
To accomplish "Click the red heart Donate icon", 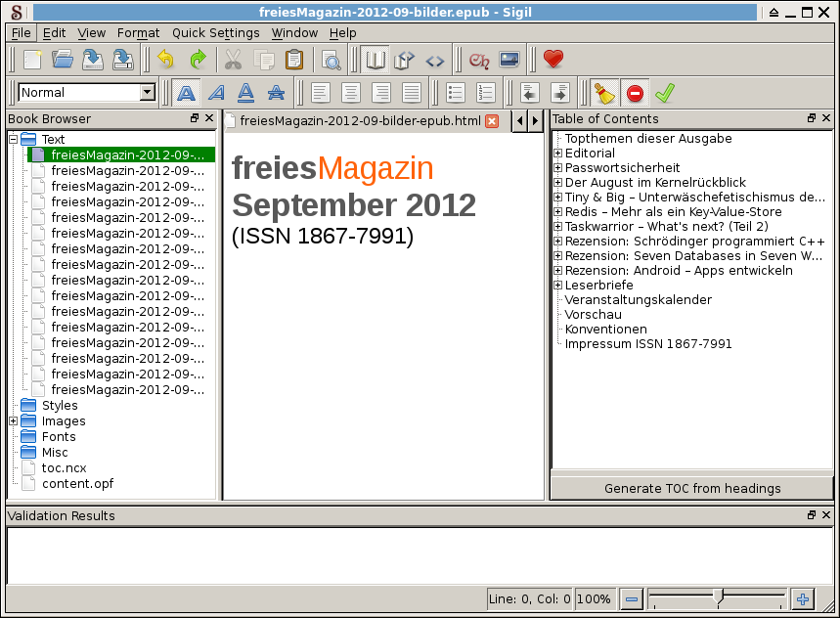I will click(553, 59).
